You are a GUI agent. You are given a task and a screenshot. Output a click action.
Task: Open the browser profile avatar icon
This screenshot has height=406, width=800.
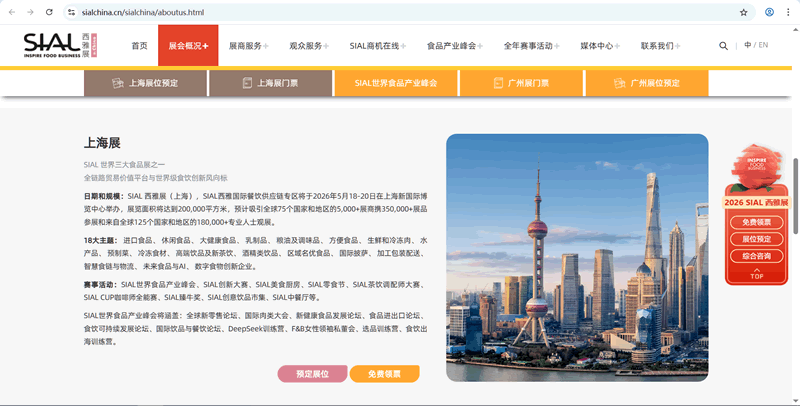(x=769, y=12)
